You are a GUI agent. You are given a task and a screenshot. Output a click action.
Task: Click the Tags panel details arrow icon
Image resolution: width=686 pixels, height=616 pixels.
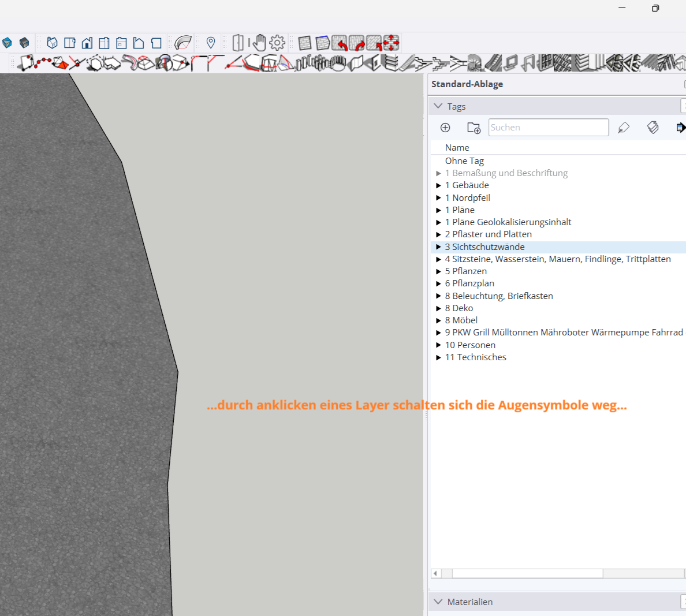(681, 128)
